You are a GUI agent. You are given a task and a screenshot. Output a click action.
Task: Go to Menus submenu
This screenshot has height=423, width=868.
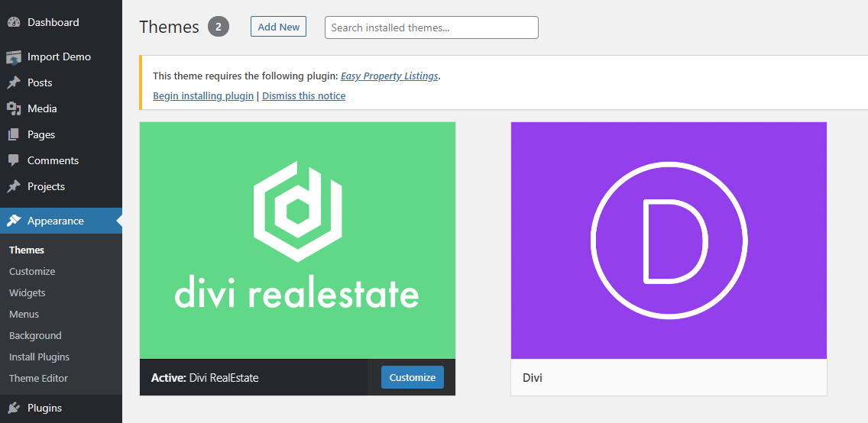[x=24, y=315]
